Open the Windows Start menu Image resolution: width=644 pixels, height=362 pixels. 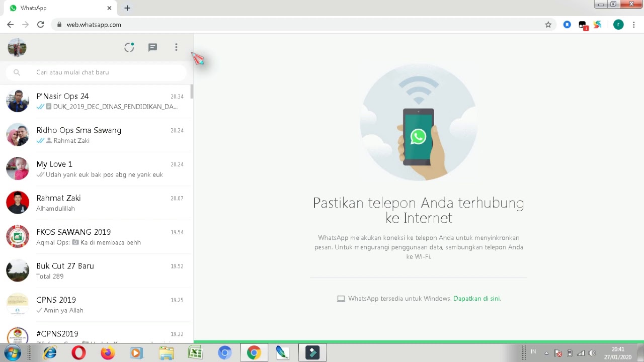coord(13,353)
